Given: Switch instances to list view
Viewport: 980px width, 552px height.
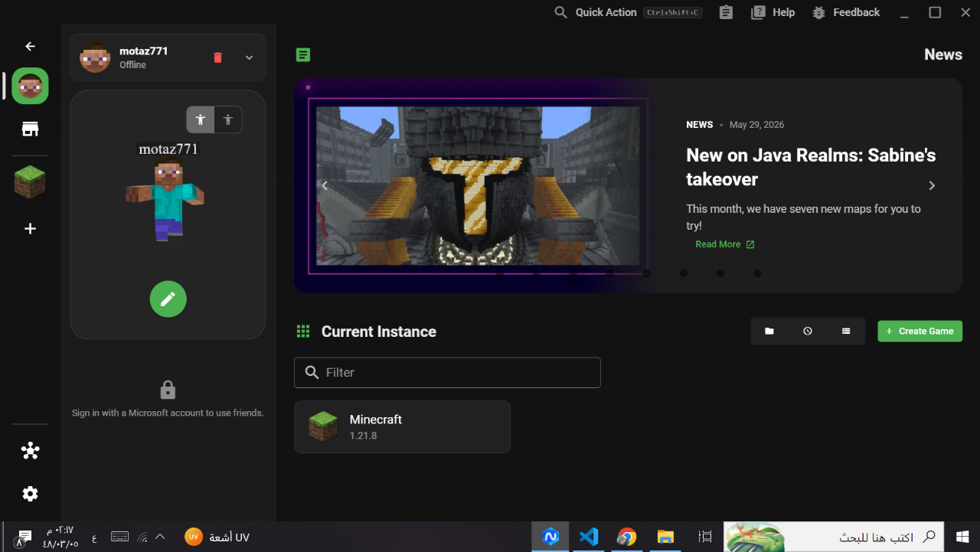Looking at the screenshot, I should (x=846, y=332).
